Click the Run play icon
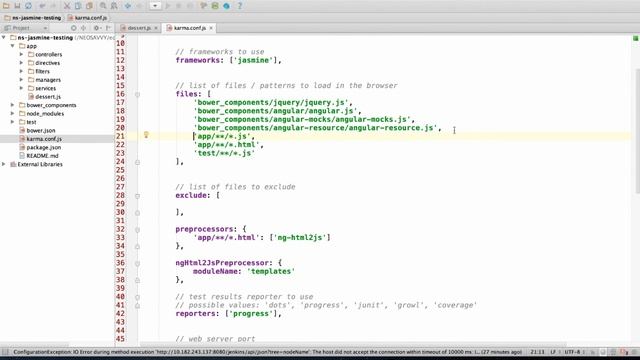 (168, 6)
